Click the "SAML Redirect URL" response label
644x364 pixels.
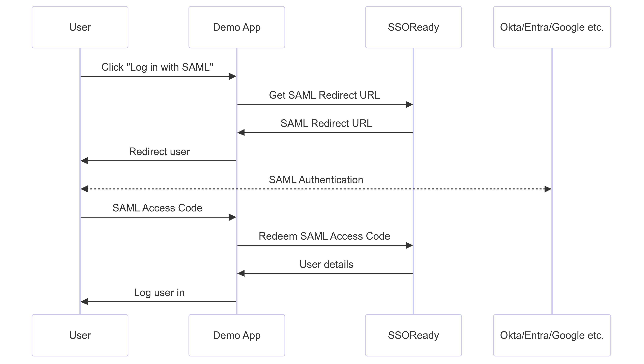(x=326, y=123)
